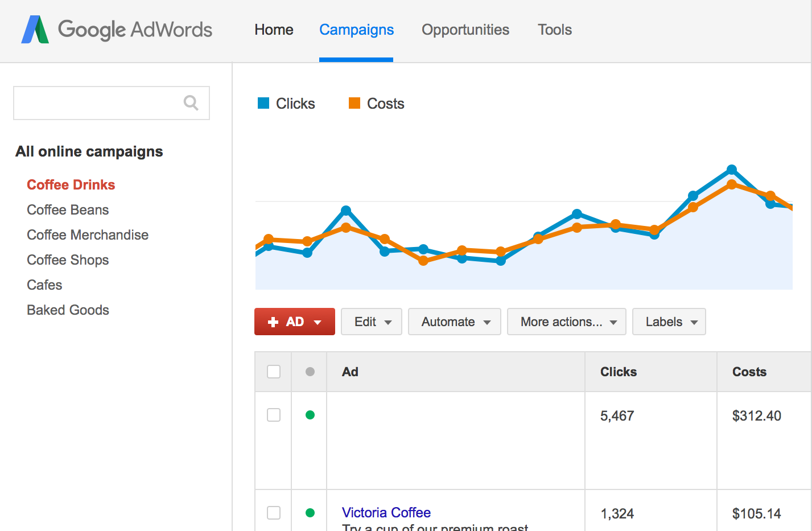Open the Victoria Coffee ad link
The height and width of the screenshot is (531, 812).
click(386, 513)
